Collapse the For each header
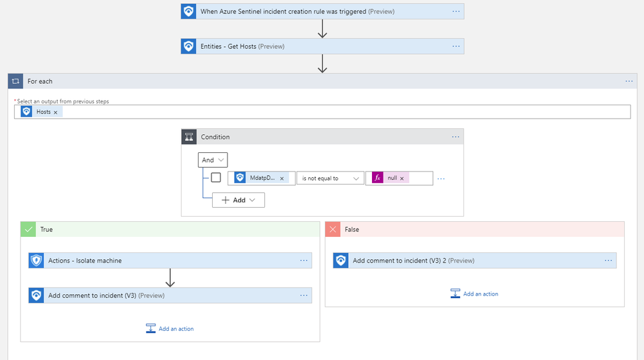Image resolution: width=644 pixels, height=360 pixels. (322, 81)
